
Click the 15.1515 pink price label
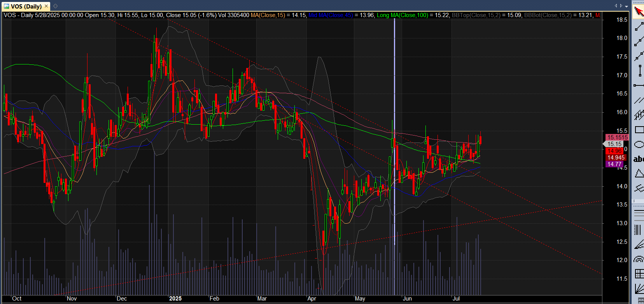pyautogui.click(x=617, y=137)
